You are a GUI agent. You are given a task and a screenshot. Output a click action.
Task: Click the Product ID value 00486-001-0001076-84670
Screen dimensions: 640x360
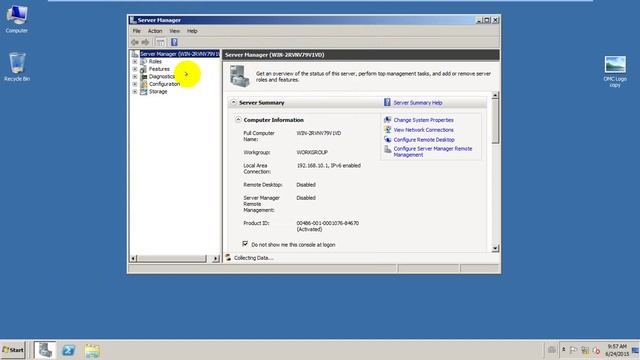click(x=327, y=223)
